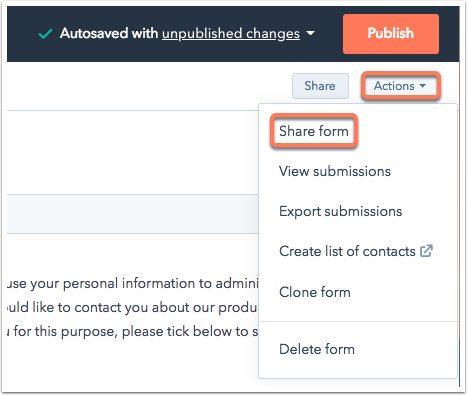
Task: Open the Actions dropdown menu
Action: (x=400, y=86)
